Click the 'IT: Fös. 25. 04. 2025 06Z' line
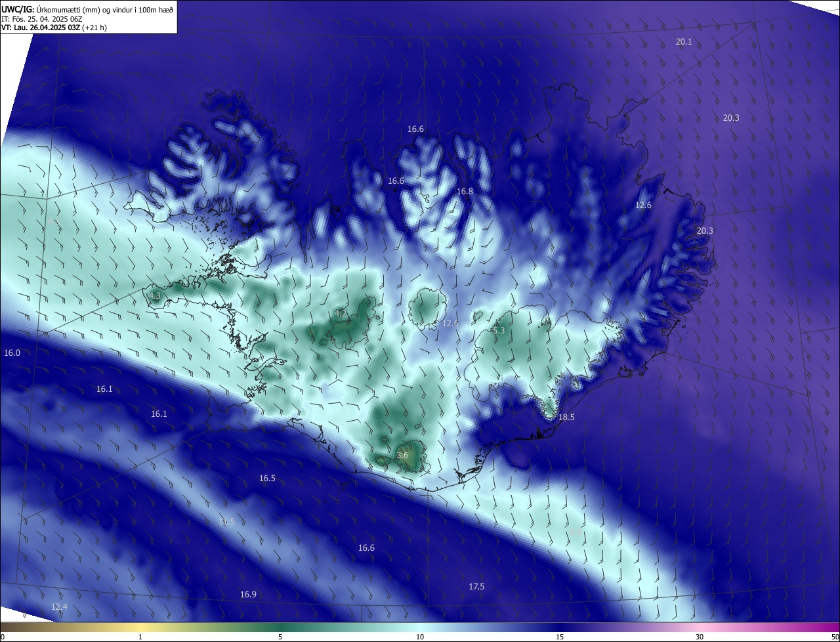 pyautogui.click(x=42, y=19)
